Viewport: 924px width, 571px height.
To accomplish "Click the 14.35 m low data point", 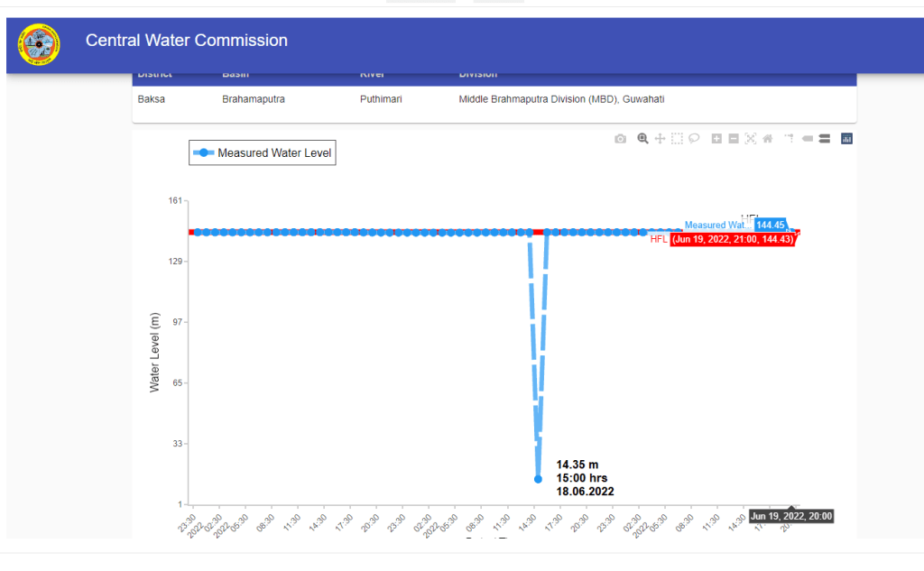I will tap(538, 479).
